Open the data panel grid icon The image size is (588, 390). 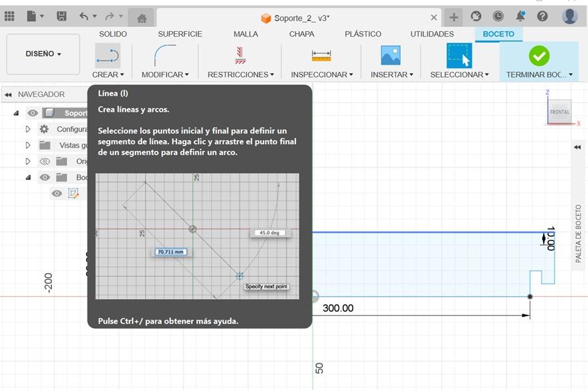[x=9, y=16]
